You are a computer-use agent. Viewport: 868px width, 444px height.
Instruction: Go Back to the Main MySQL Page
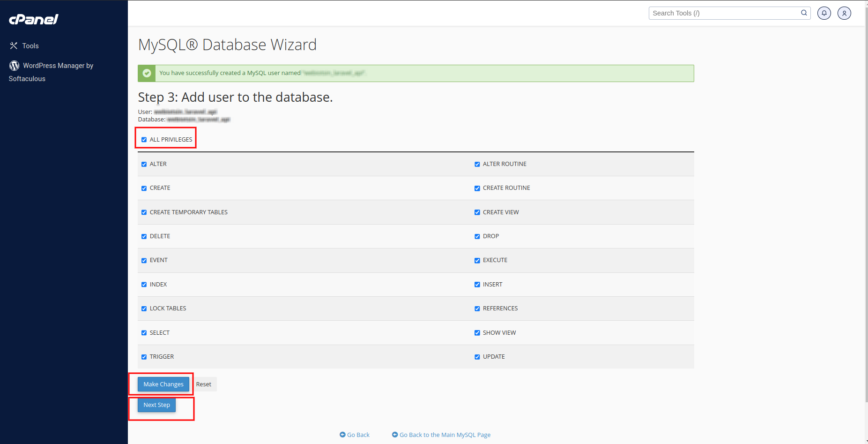(445, 435)
